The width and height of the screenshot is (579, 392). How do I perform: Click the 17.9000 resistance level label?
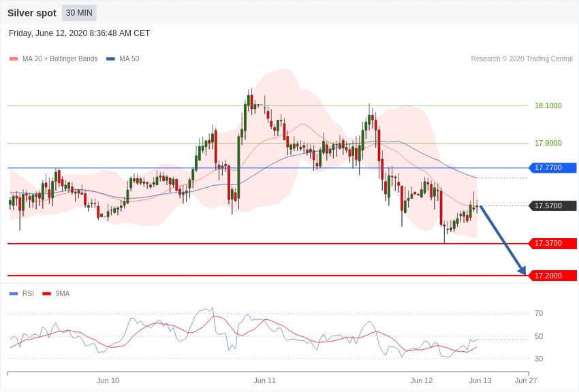point(548,143)
